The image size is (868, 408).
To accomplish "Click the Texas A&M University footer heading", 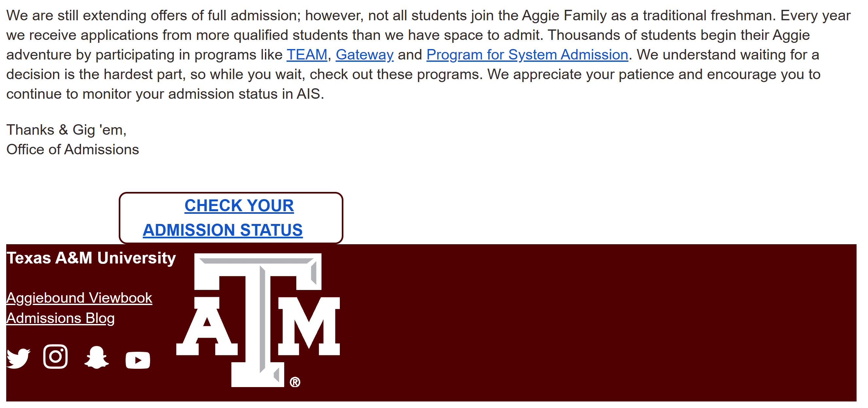I will [x=91, y=258].
